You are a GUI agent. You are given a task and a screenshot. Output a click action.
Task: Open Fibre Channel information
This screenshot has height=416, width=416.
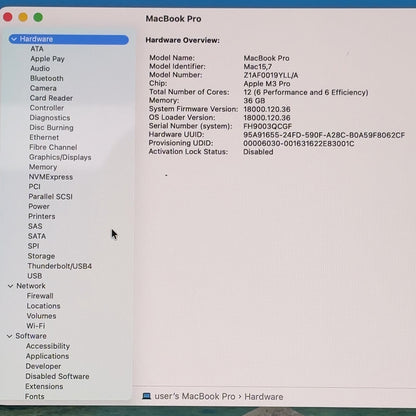point(53,147)
